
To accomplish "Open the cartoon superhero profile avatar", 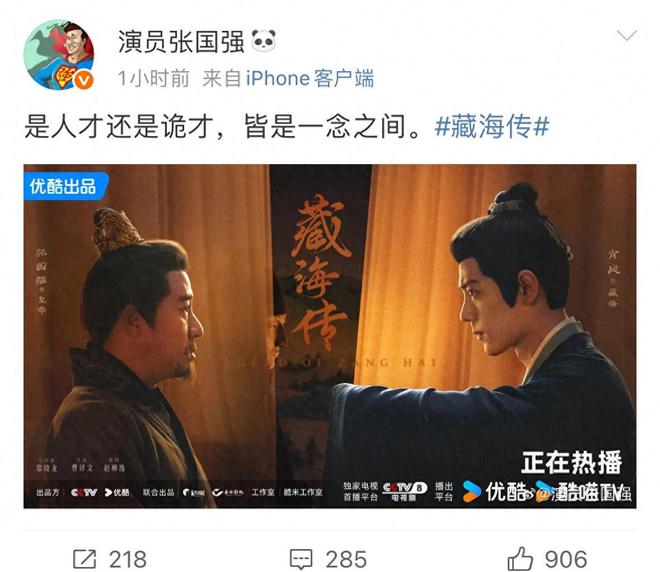I will (59, 55).
